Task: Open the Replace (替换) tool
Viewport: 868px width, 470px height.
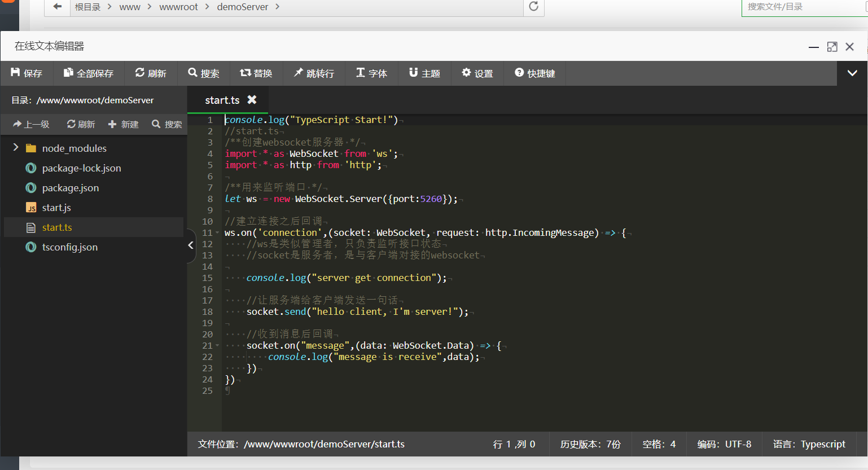Action: (256, 73)
